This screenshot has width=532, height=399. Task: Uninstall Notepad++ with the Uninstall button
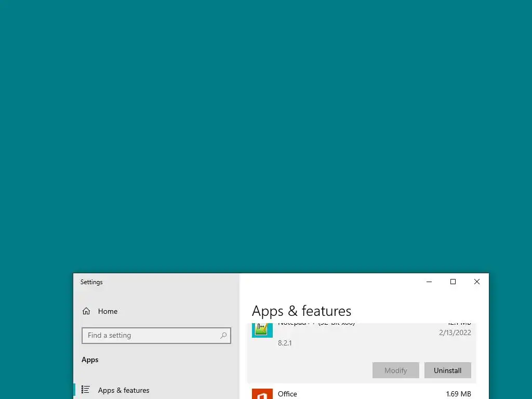pyautogui.click(x=447, y=370)
